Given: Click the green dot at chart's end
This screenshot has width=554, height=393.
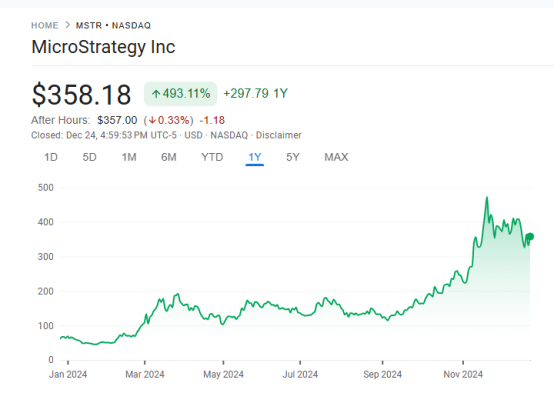Looking at the screenshot, I should tap(530, 236).
